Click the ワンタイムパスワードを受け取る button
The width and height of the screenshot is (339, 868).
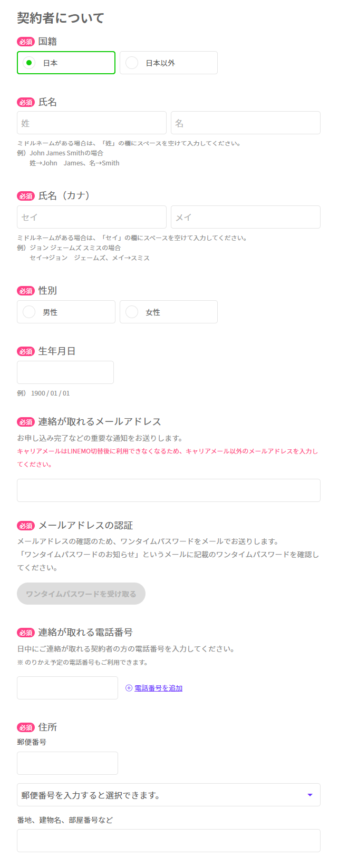[81, 594]
